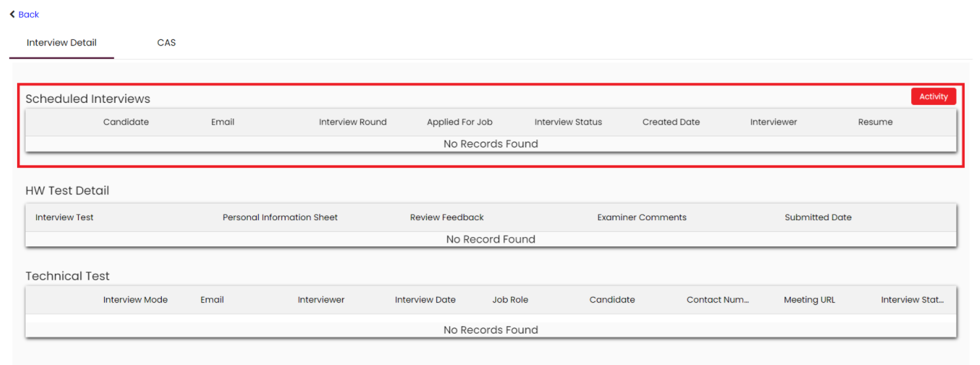Image resolution: width=980 pixels, height=365 pixels.
Task: Select the Interview Detail tab
Action: coord(62,43)
